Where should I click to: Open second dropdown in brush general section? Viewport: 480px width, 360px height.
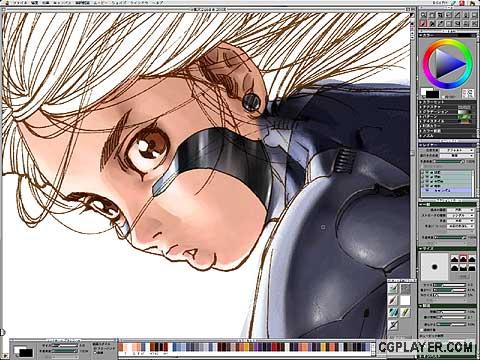coord(461,215)
